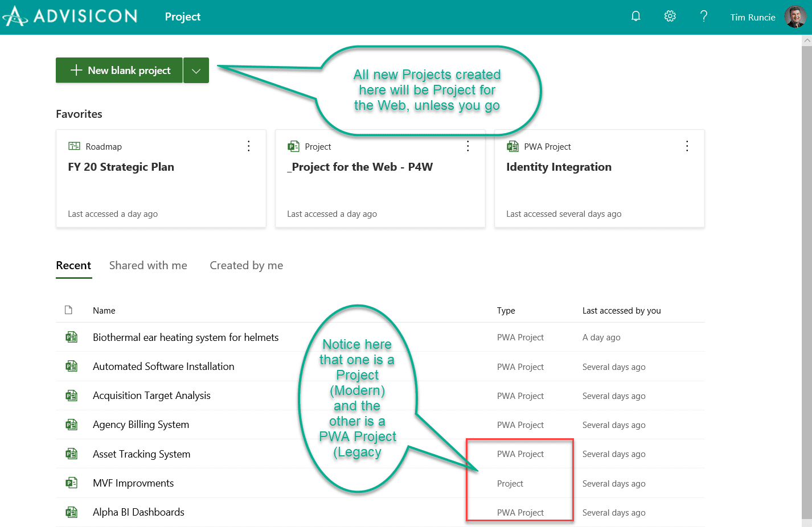Click 'A day ago' in Biothermal row
This screenshot has height=527, width=812.
[601, 337]
